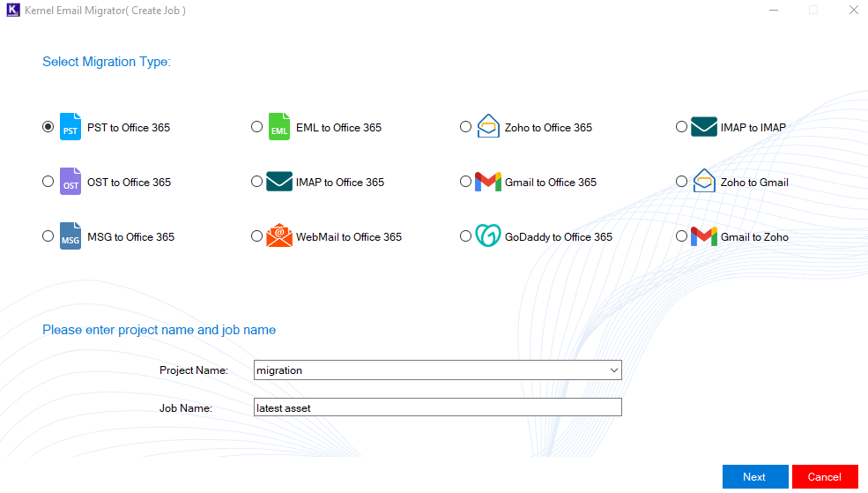Select the OST to Office 365 radio button
This screenshot has width=868, height=493.
[48, 182]
